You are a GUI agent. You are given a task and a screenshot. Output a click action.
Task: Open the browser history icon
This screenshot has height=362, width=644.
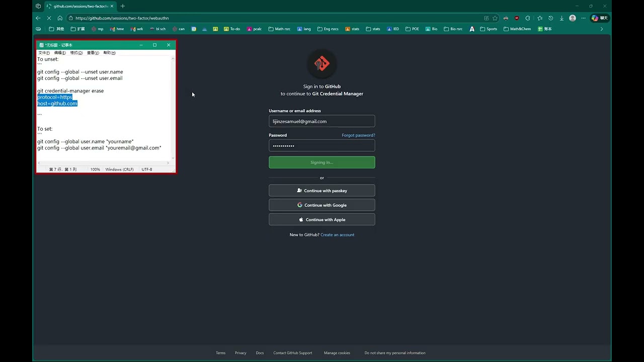(551, 18)
